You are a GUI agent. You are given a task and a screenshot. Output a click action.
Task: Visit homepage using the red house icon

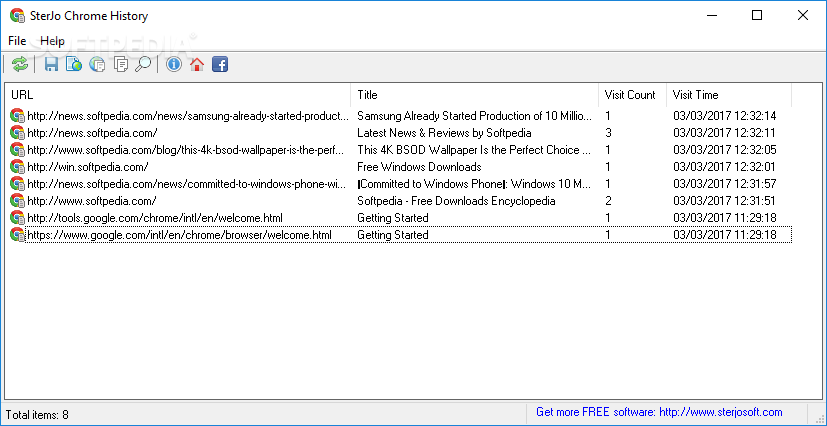click(197, 64)
